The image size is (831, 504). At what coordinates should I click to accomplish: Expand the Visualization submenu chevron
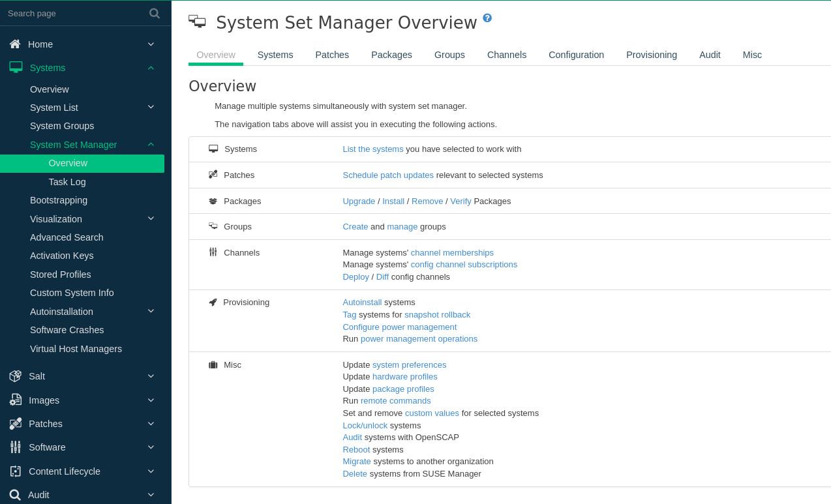[x=151, y=219]
